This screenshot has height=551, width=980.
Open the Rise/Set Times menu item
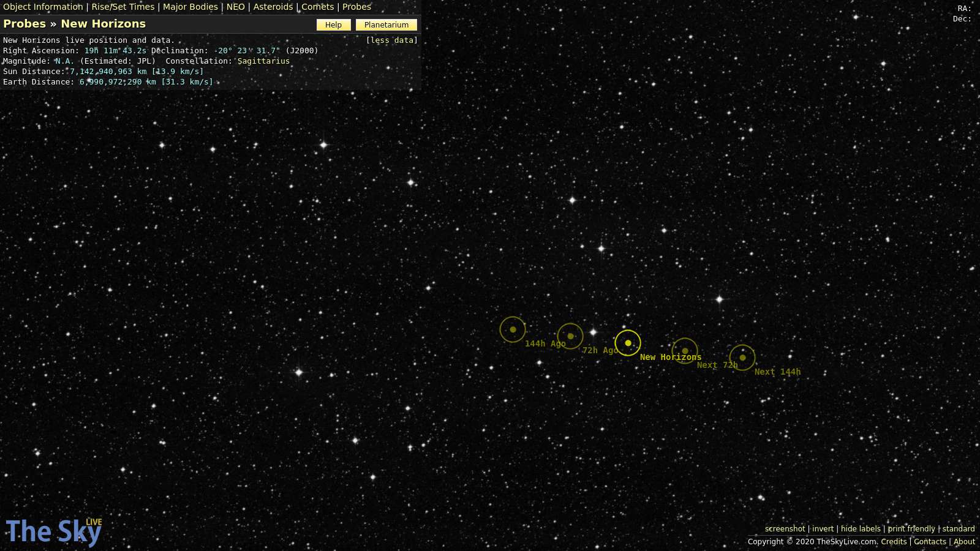point(123,7)
